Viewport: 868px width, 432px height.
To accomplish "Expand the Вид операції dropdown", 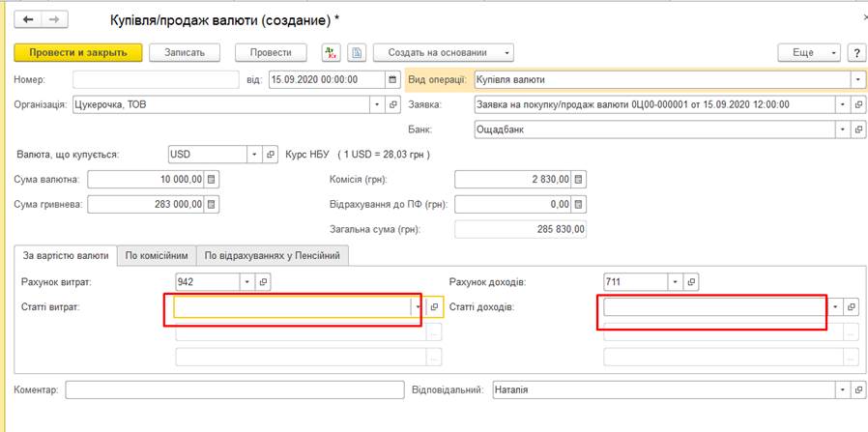I will tap(856, 79).
